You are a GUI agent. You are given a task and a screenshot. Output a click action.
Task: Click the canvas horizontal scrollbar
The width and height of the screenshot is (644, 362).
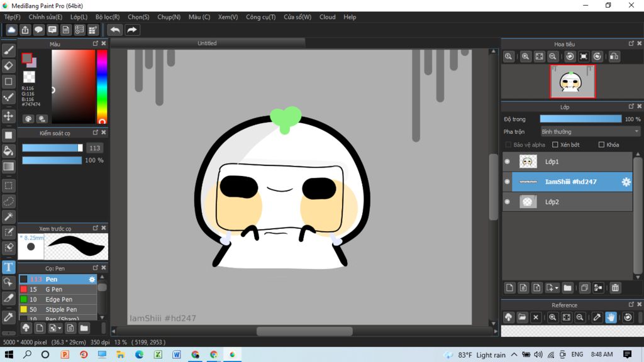coord(304,331)
